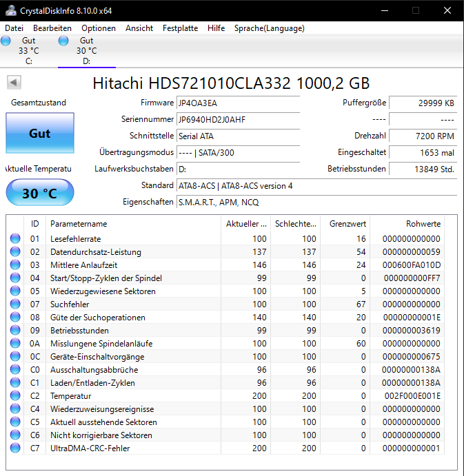Viewport: 464px width, 476px height.
Task: Click status orb for Güte der Suchoperationen
Action: 15,317
